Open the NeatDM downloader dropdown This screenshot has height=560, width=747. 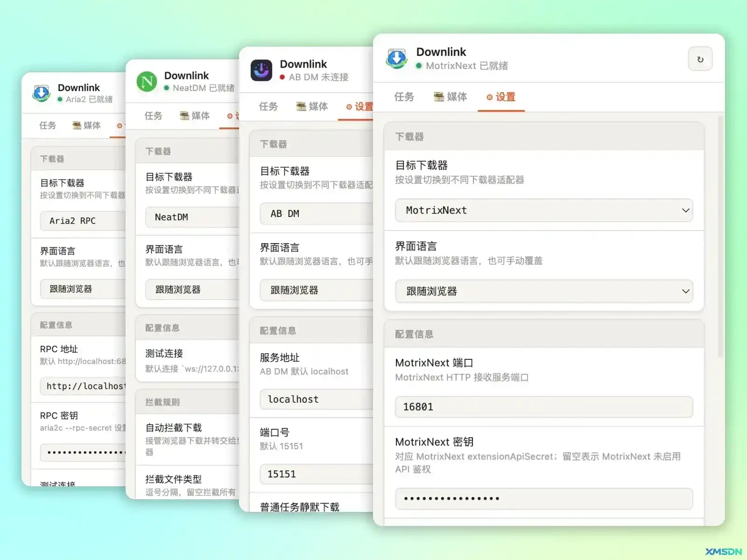pyautogui.click(x=192, y=217)
